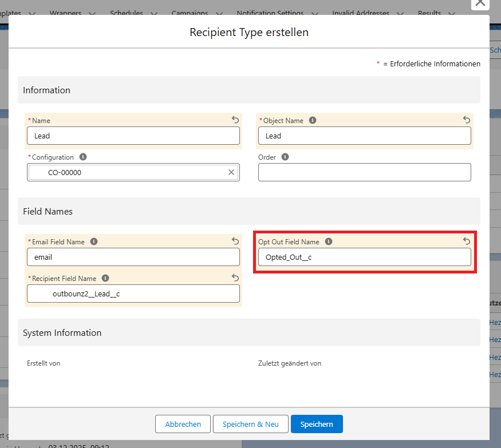Open the Results tab dropdown chevron
This screenshot has width=501, height=448.
tap(452, 14)
